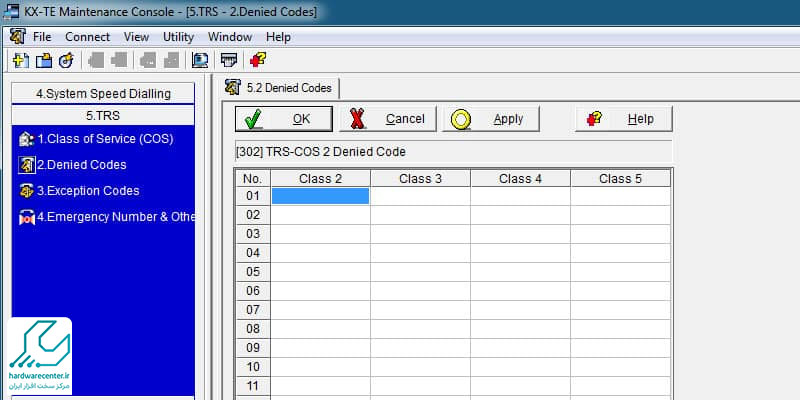800x400 pixels.
Task: Switch to the 5.2 Denied Codes tab
Action: click(282, 88)
